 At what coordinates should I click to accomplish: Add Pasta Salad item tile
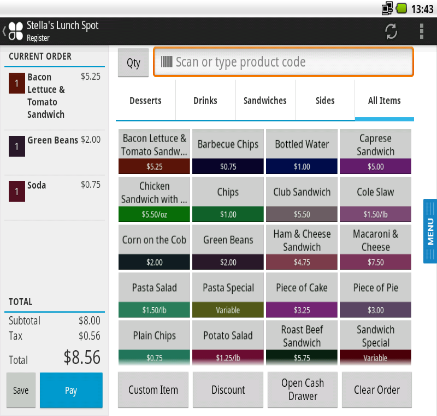click(x=154, y=295)
